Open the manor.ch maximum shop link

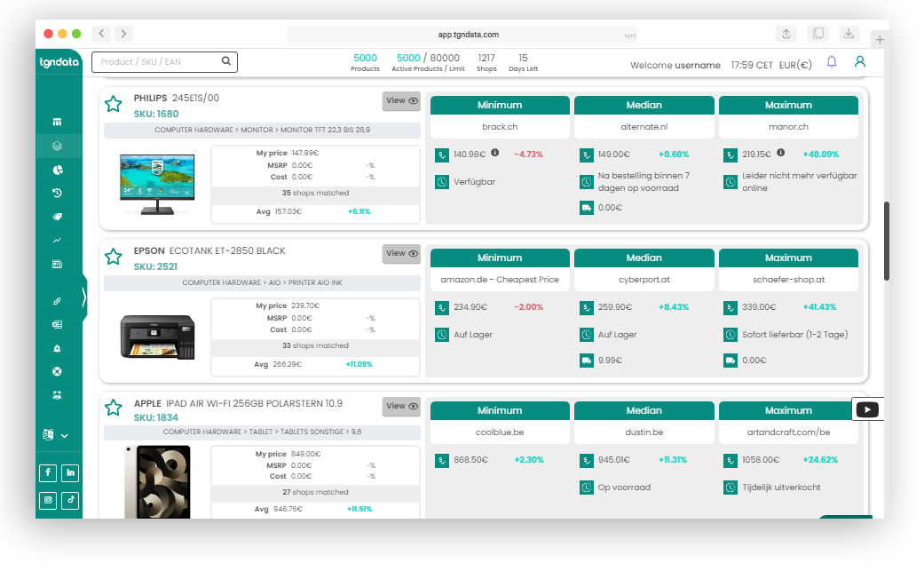tap(788, 127)
